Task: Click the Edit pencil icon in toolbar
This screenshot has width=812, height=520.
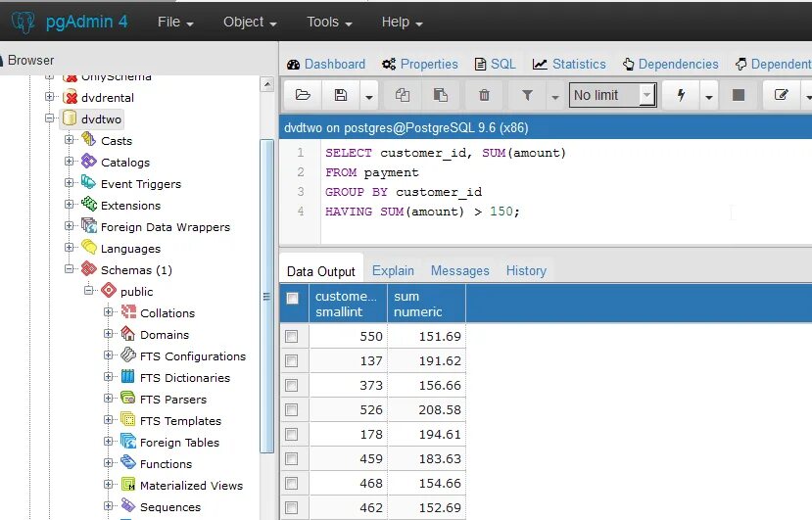Action: pyautogui.click(x=781, y=95)
